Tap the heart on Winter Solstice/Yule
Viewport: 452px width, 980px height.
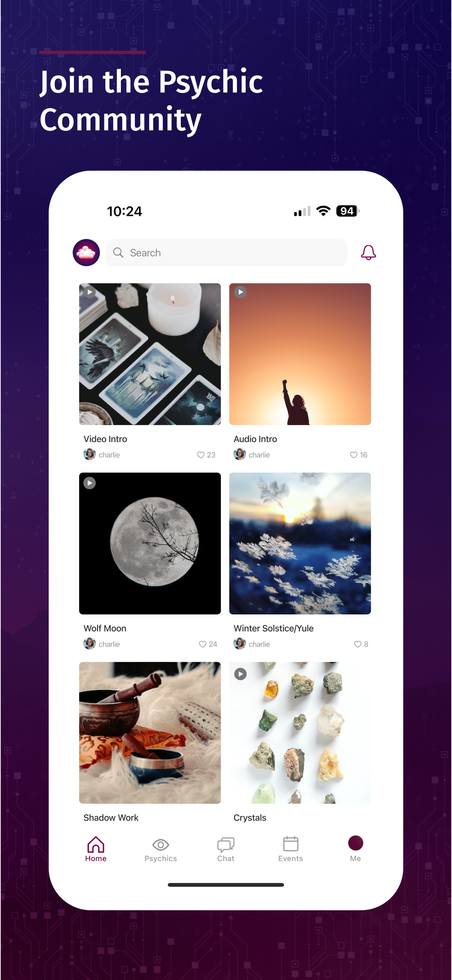[x=358, y=644]
